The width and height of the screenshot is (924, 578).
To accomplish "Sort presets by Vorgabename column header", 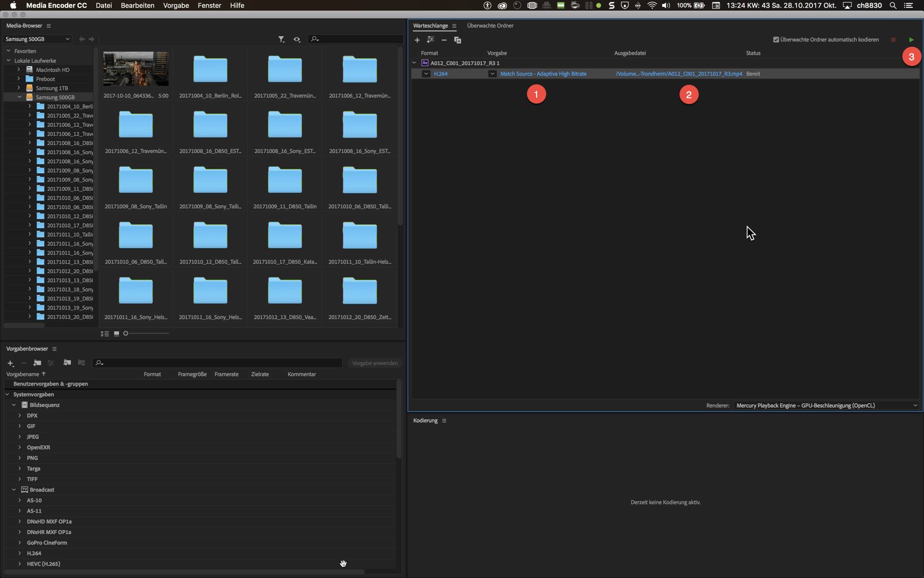I will click(23, 374).
